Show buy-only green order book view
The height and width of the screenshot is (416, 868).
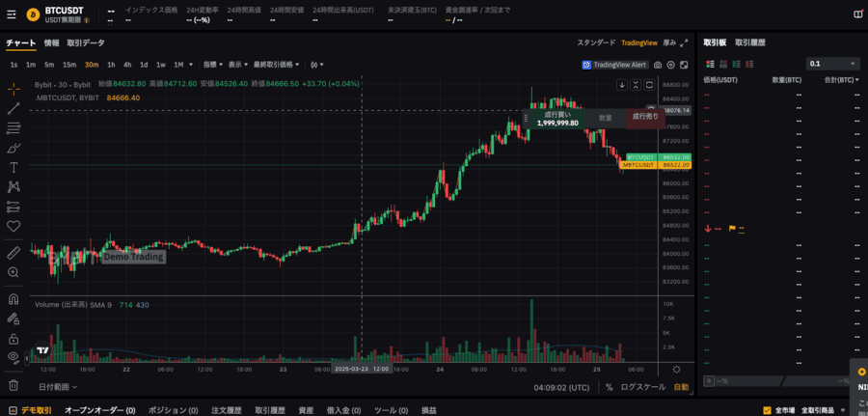point(737,65)
